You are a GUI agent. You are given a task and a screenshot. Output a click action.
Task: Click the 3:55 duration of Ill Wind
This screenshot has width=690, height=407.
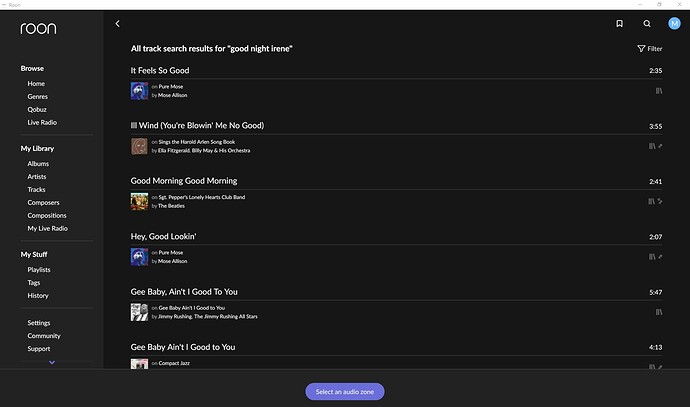click(x=655, y=126)
